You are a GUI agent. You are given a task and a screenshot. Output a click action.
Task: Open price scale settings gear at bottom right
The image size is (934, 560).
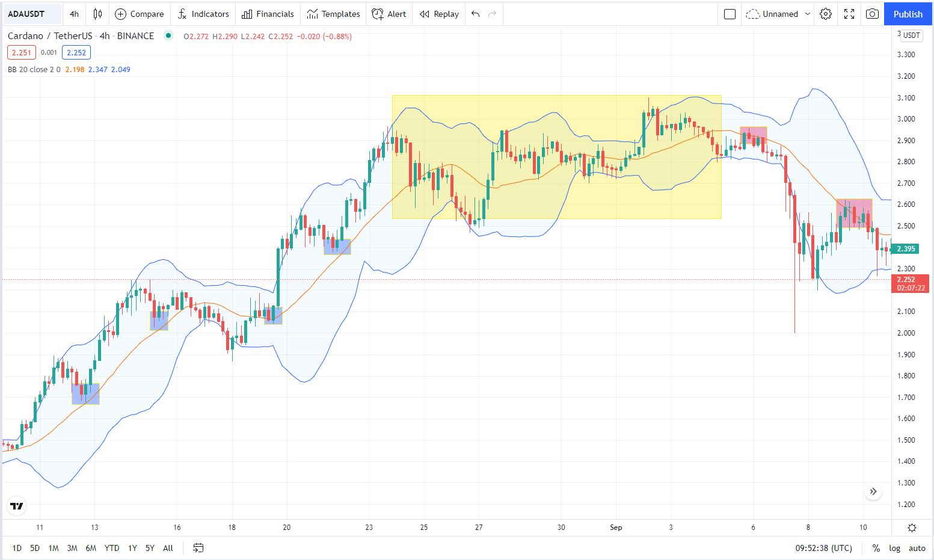[912, 528]
